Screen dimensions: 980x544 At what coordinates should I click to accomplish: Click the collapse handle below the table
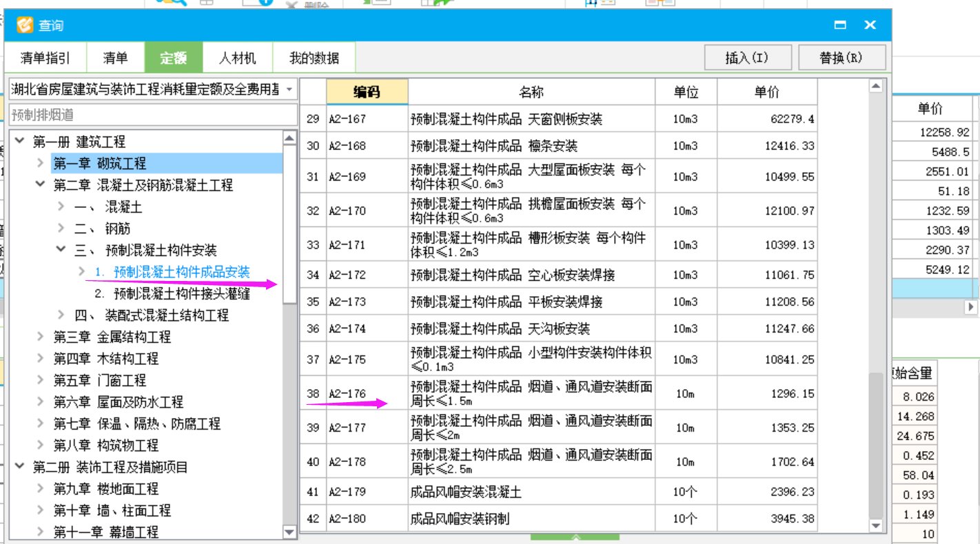coord(576,536)
